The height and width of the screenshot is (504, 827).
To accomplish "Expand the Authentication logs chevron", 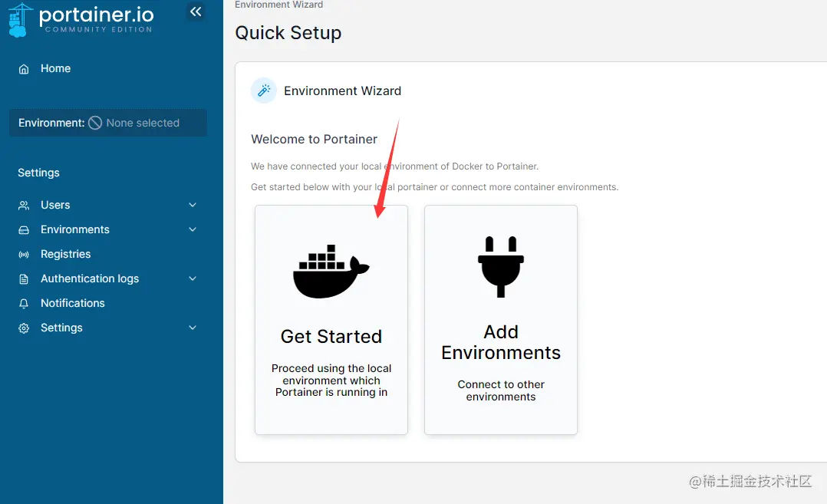I will [x=193, y=278].
